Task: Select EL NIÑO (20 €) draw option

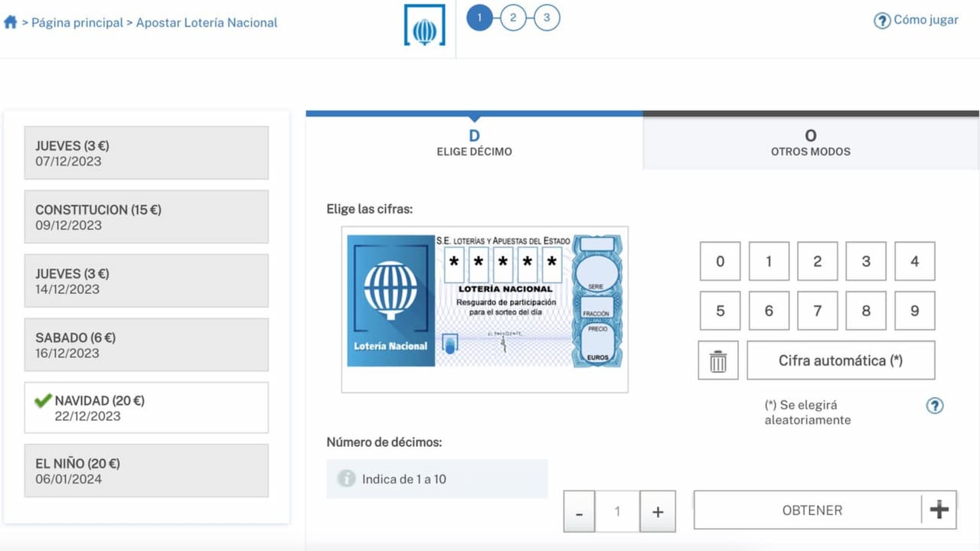Action: pos(146,471)
